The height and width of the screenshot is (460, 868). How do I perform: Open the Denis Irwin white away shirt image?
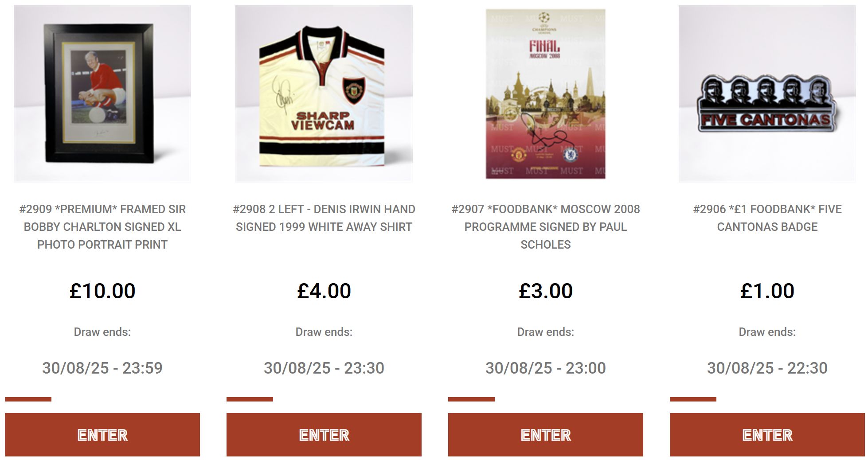click(x=324, y=94)
